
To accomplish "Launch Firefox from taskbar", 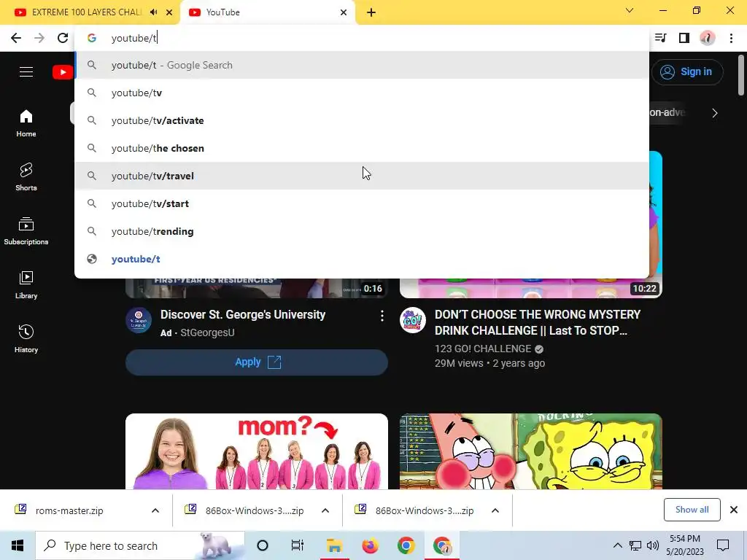I will (x=370, y=545).
